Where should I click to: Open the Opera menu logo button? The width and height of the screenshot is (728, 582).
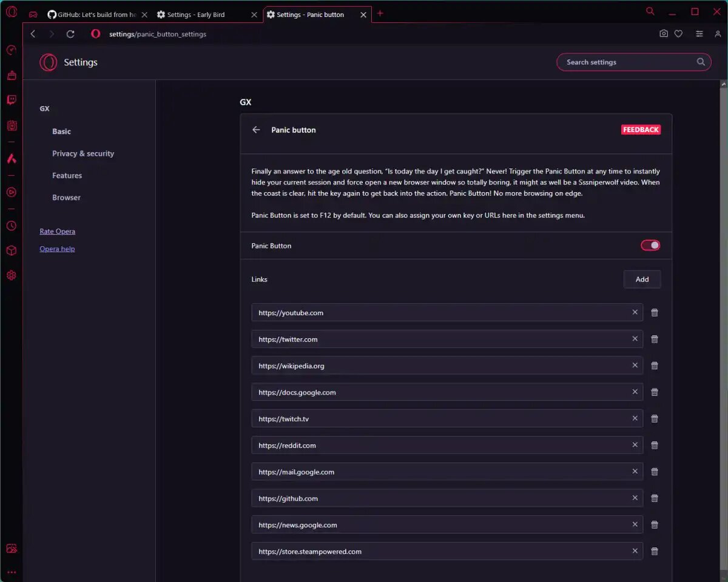click(12, 12)
